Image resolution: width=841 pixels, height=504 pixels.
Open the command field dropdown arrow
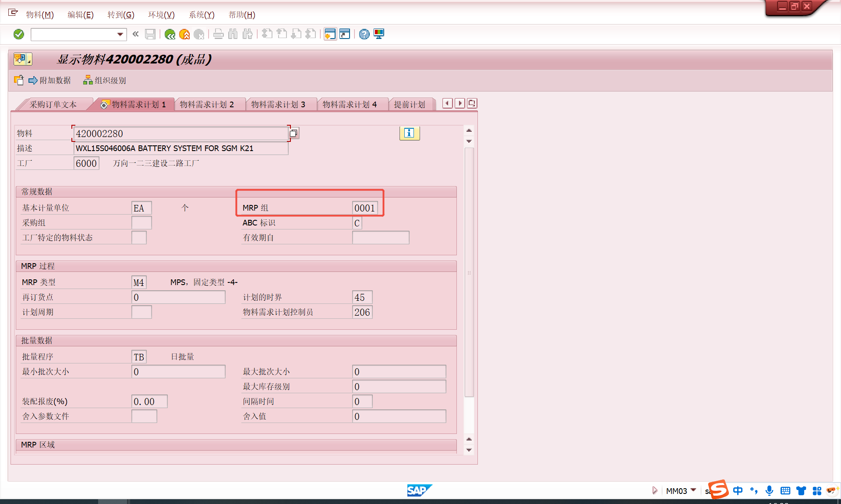point(119,34)
